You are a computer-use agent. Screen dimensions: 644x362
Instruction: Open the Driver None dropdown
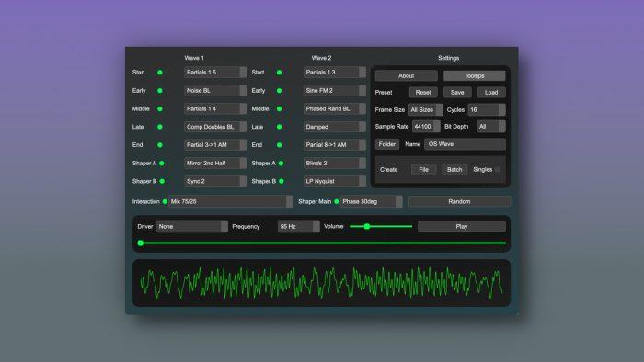[191, 226]
